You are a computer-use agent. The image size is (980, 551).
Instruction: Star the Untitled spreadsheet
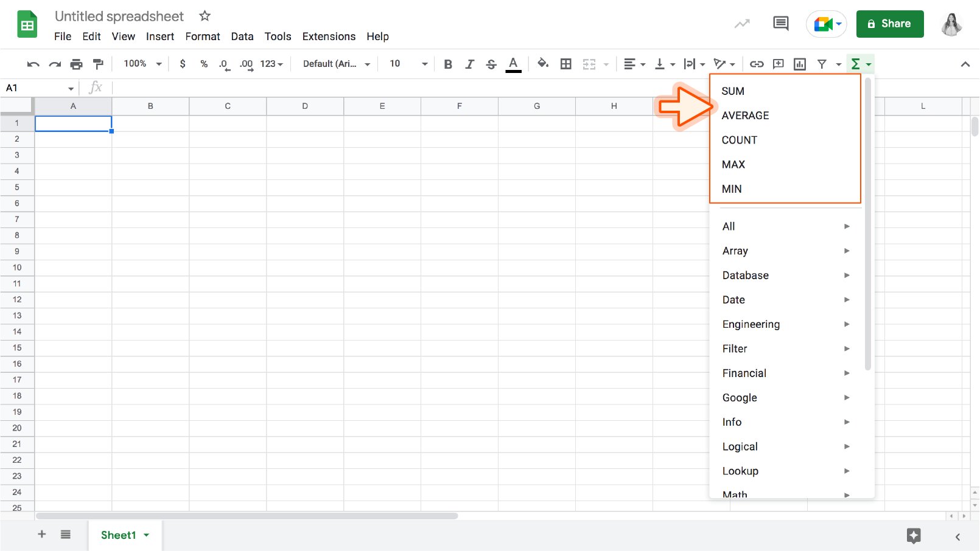[x=205, y=16]
